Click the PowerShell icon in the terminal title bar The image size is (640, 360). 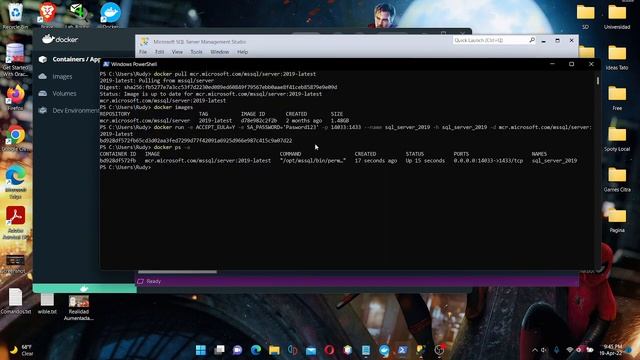point(106,64)
